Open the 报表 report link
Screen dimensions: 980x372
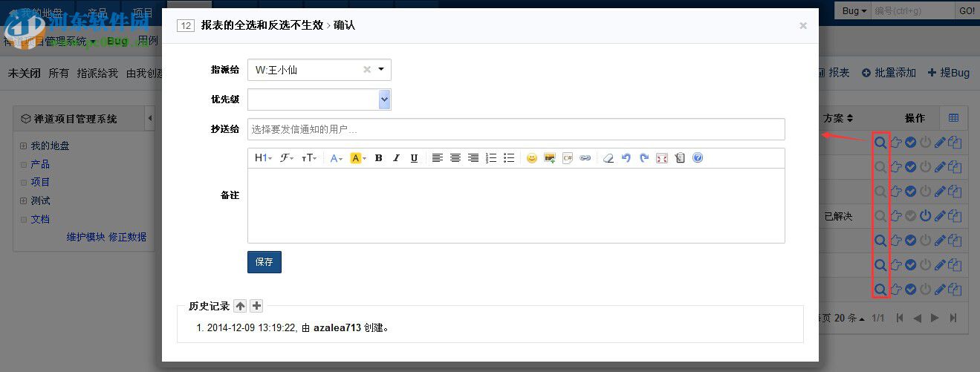click(x=833, y=73)
